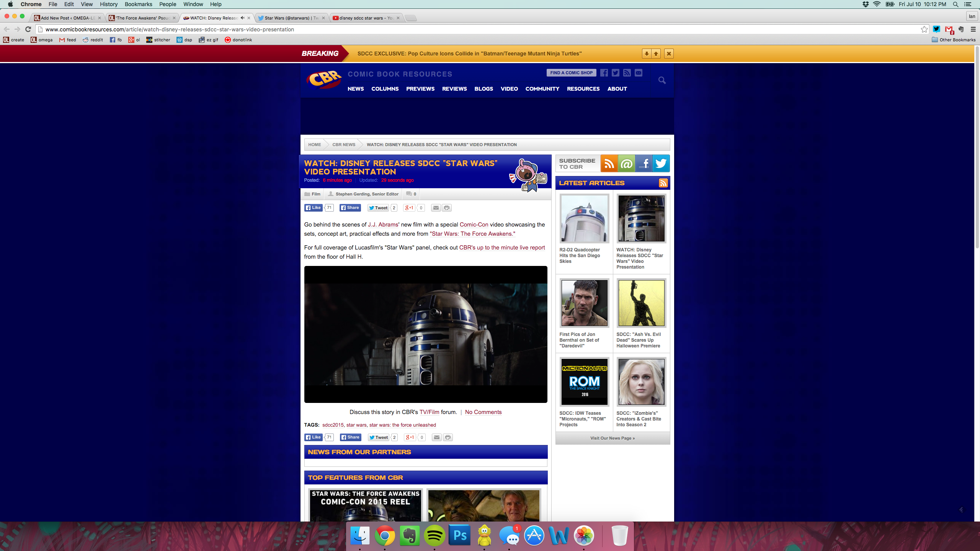Open the PREVIEWS nav item
This screenshot has width=980, height=551.
pos(420,89)
